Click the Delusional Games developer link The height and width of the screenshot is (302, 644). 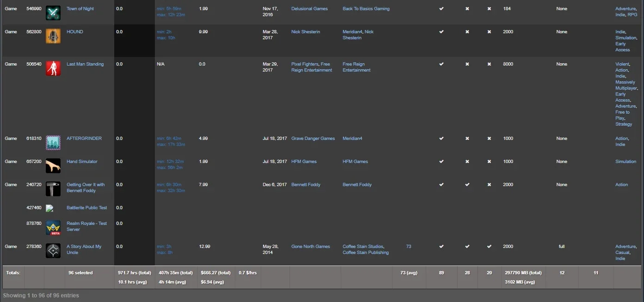[x=309, y=9]
